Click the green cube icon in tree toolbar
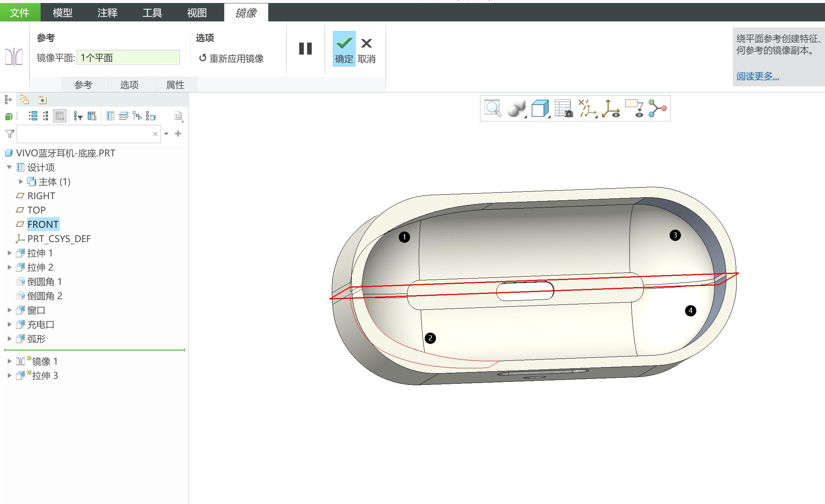This screenshot has width=825, height=504. [x=9, y=117]
